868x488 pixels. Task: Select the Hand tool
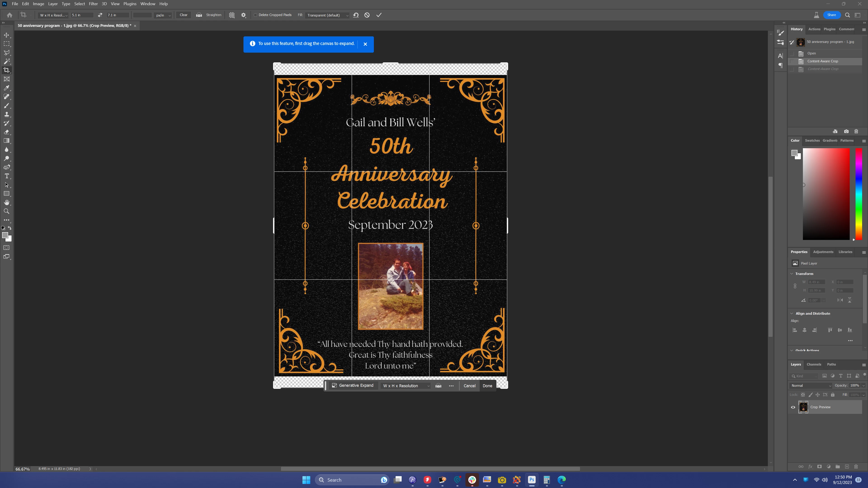pyautogui.click(x=6, y=202)
